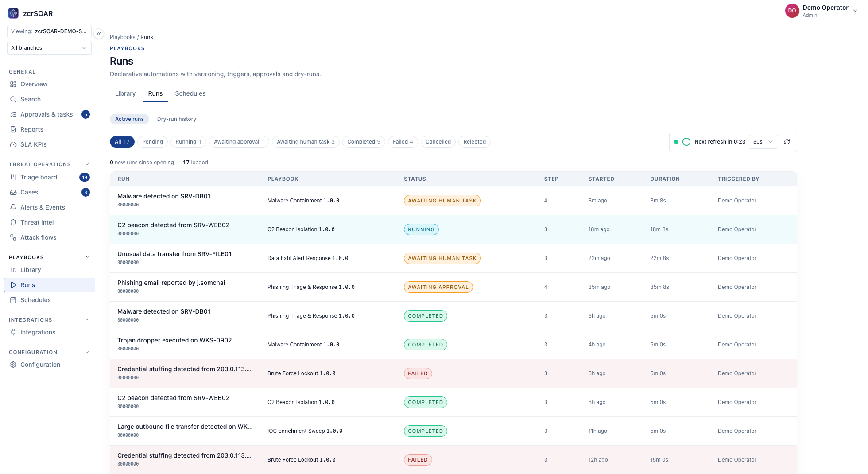Filter runs by Completed status
868x474 pixels.
(x=364, y=142)
